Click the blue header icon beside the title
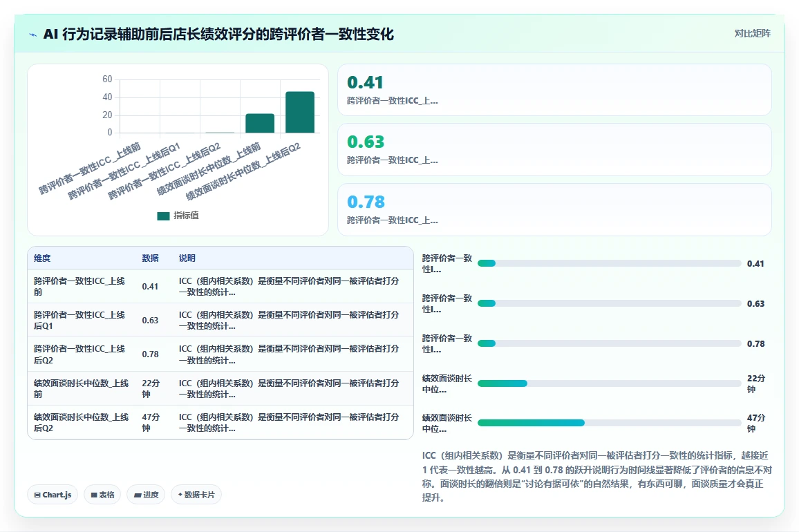The image size is (799, 532). pos(33,35)
